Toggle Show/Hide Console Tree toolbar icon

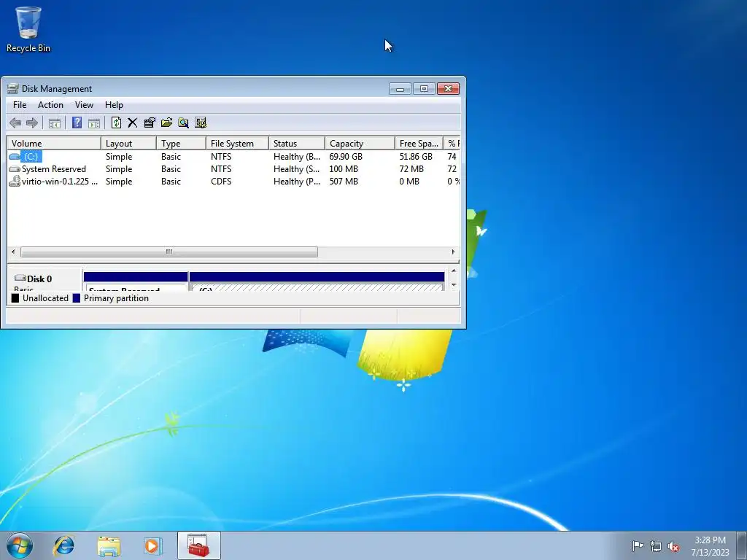(55, 122)
